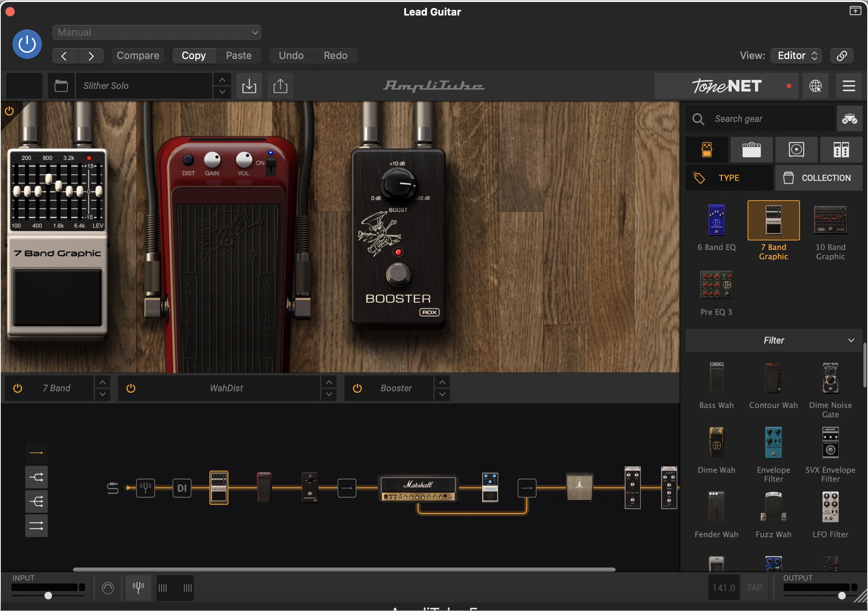Select the LFO Filter pedal
Screen dimensions: 868x611
830,507
